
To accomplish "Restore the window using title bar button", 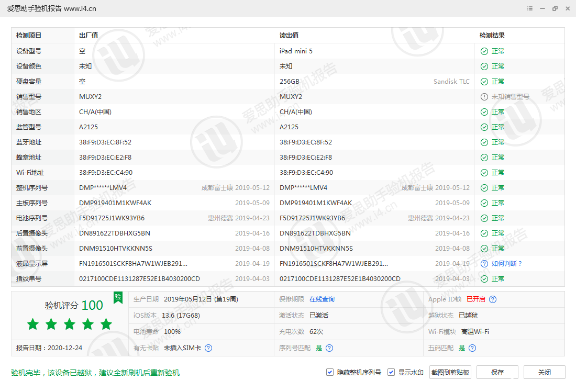I will [x=555, y=8].
